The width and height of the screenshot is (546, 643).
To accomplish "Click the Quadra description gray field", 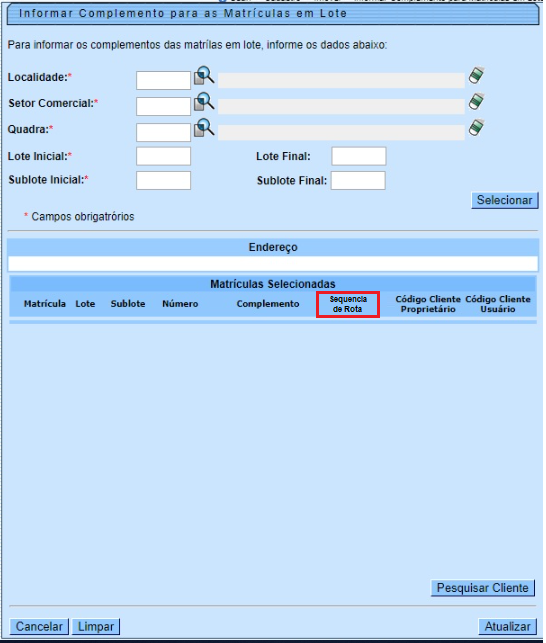I will pyautogui.click(x=341, y=132).
